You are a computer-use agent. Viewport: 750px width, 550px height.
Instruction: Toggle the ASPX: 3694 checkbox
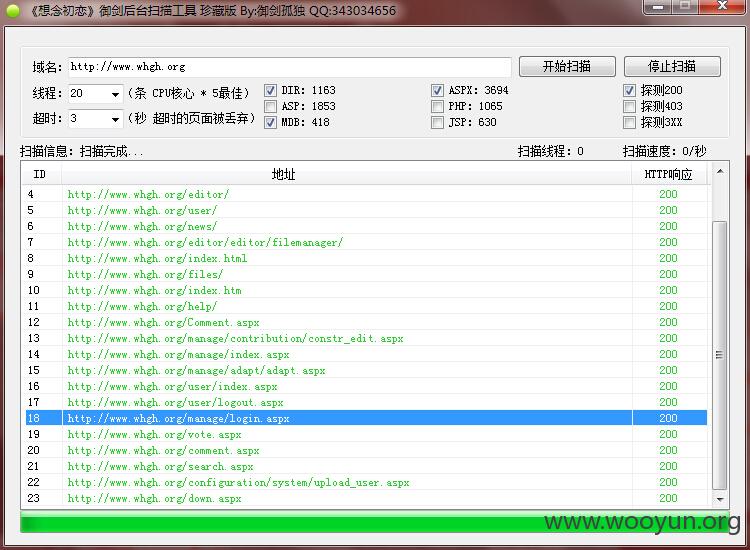437,90
